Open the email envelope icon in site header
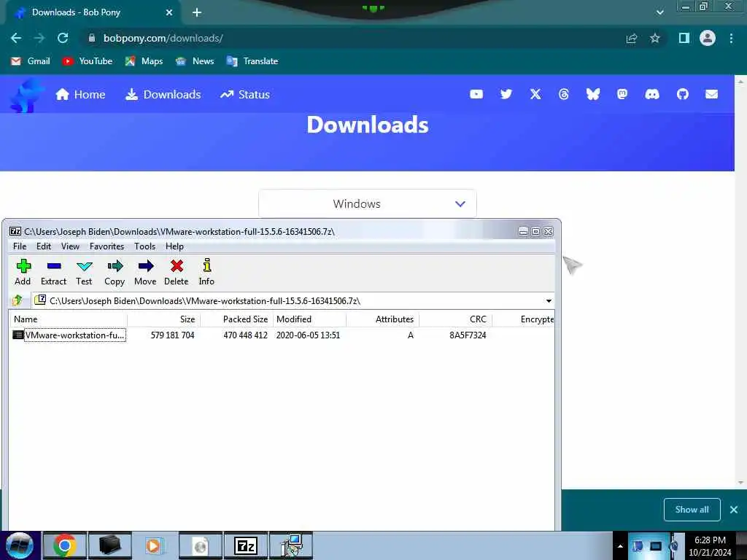Image resolution: width=747 pixels, height=560 pixels. point(712,94)
